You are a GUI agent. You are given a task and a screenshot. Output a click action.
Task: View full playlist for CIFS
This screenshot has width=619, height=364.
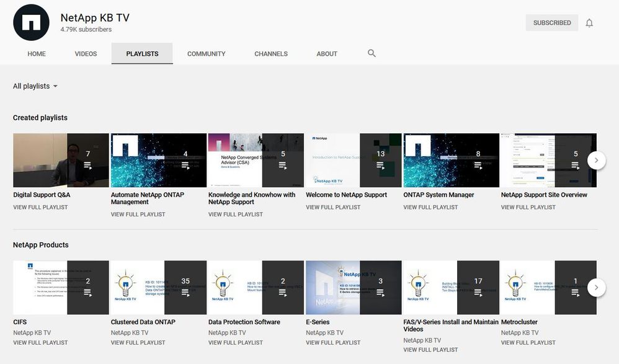(40, 343)
